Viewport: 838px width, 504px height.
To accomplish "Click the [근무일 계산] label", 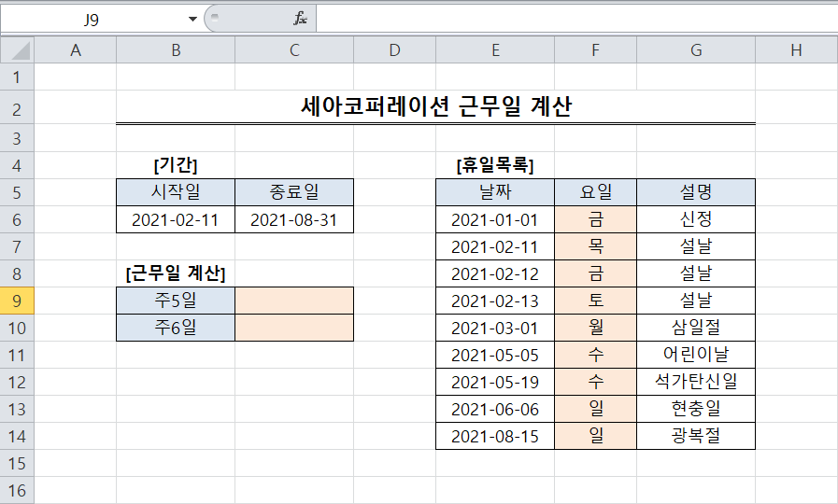I will click(x=176, y=273).
